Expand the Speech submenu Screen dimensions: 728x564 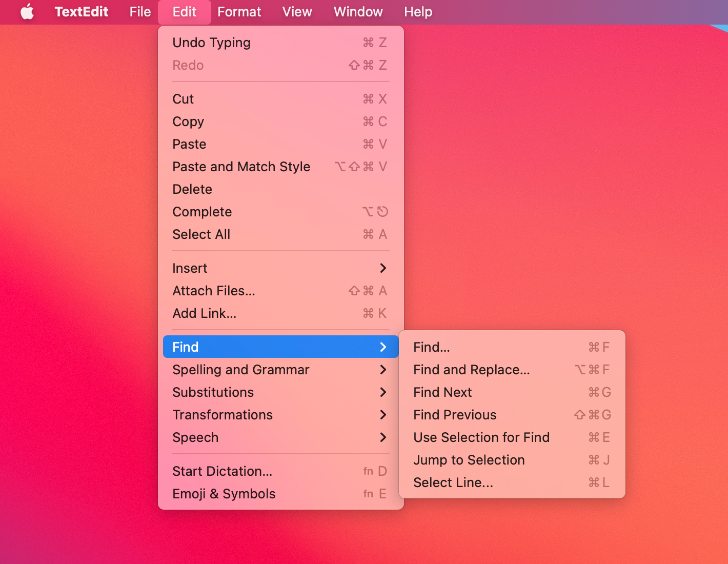[x=281, y=437]
